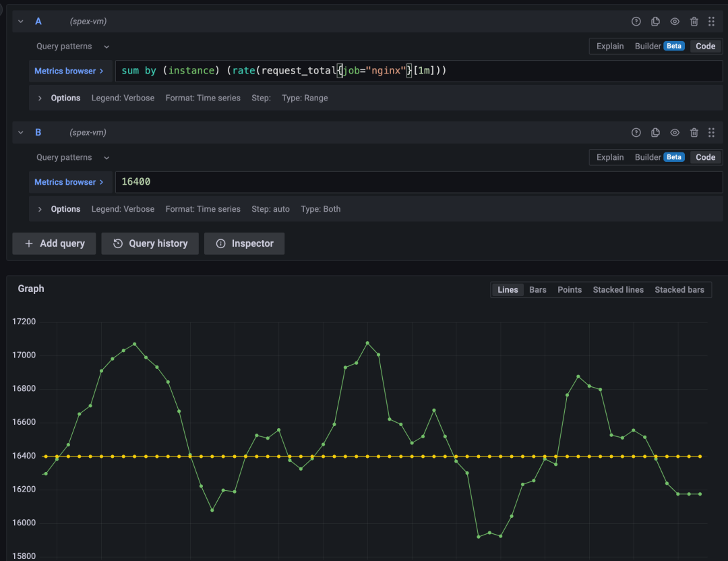The width and height of the screenshot is (728, 561).
Task: Click Explain in query A
Action: (x=609, y=46)
